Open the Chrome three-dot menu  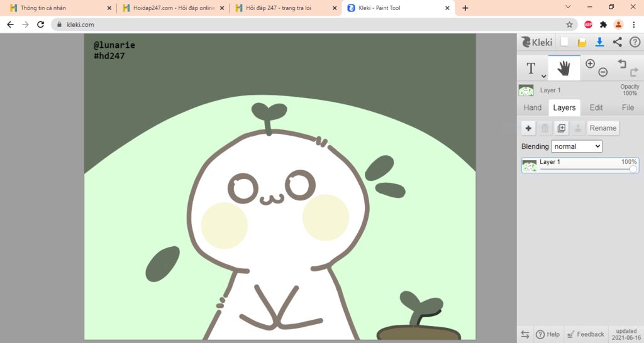634,24
